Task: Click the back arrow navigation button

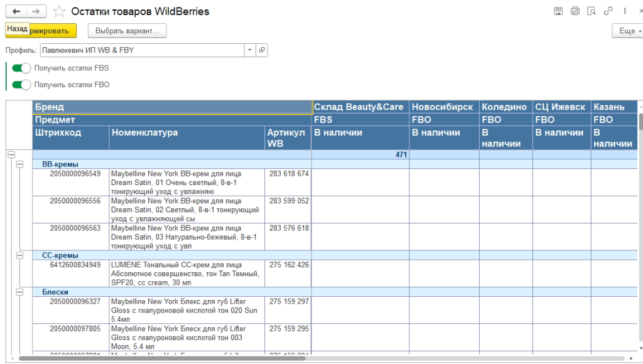Action: point(16,11)
